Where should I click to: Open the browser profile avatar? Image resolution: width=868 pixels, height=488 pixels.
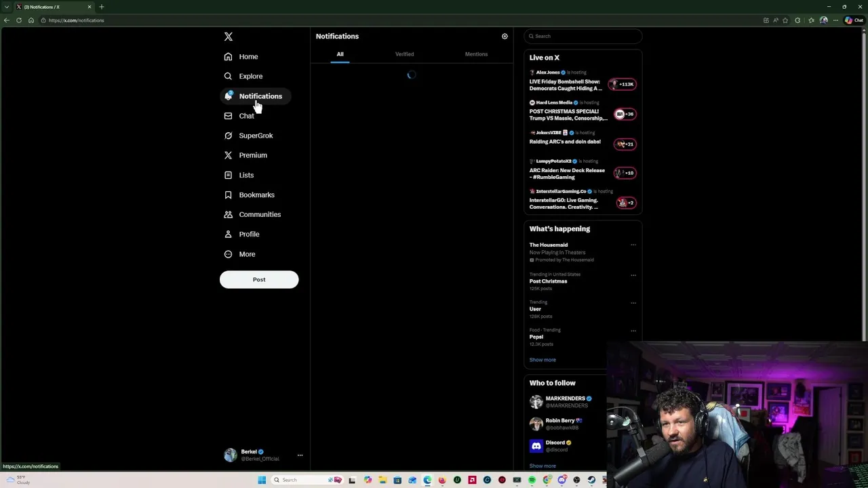click(x=823, y=20)
